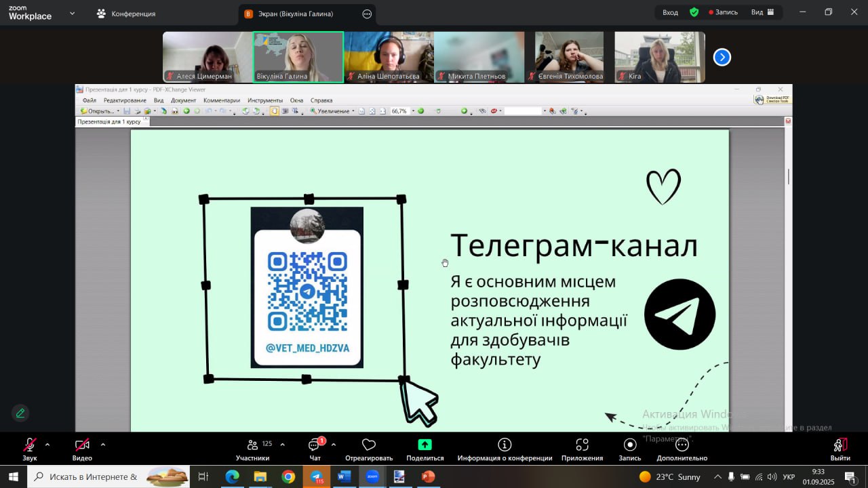868x488 pixels.
Task: Open the Комментарии menu
Action: 222,100
